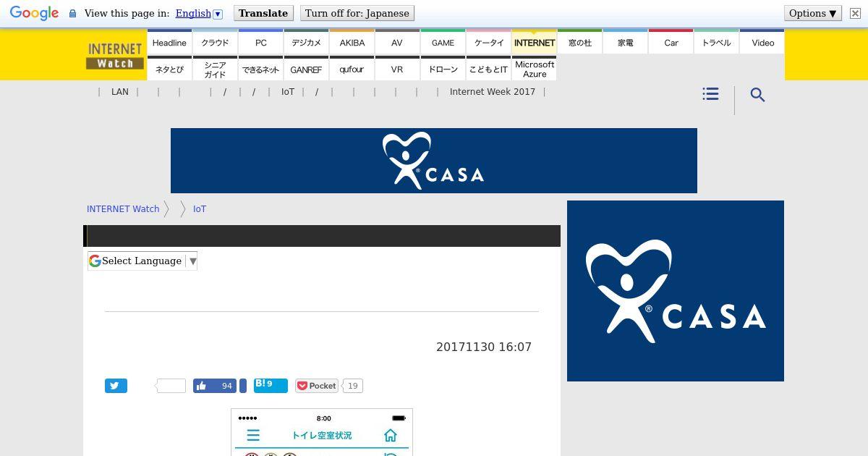Open the こどもとIT tab
The image size is (868, 456).
tap(489, 69)
